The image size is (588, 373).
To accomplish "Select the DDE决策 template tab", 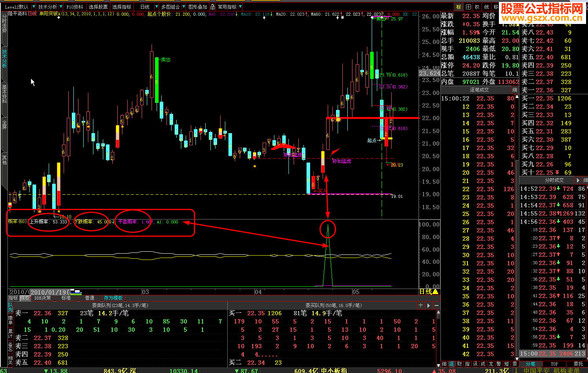I will [x=42, y=298].
